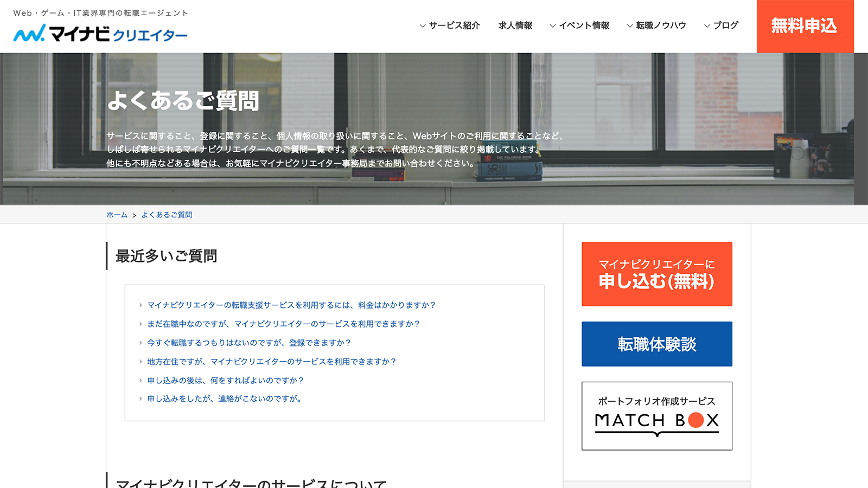Open the 求人情報 menu item

(x=515, y=25)
